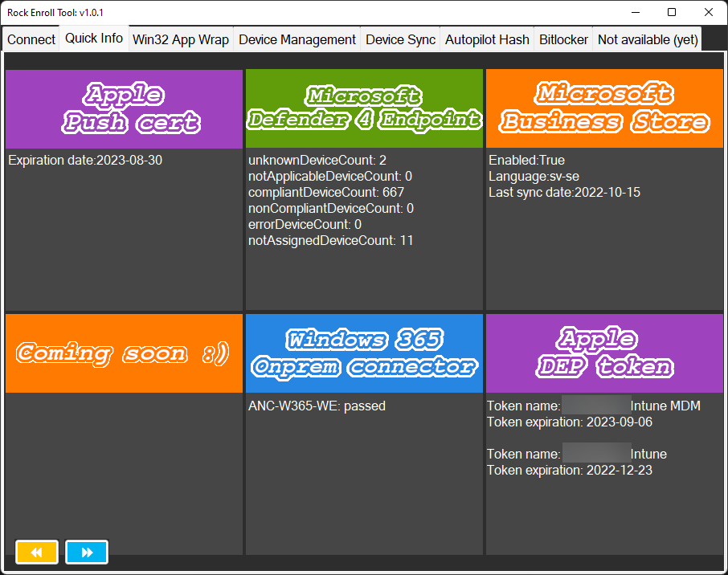
Task: Click the Microsoft Business Store orange banner
Action: point(603,108)
